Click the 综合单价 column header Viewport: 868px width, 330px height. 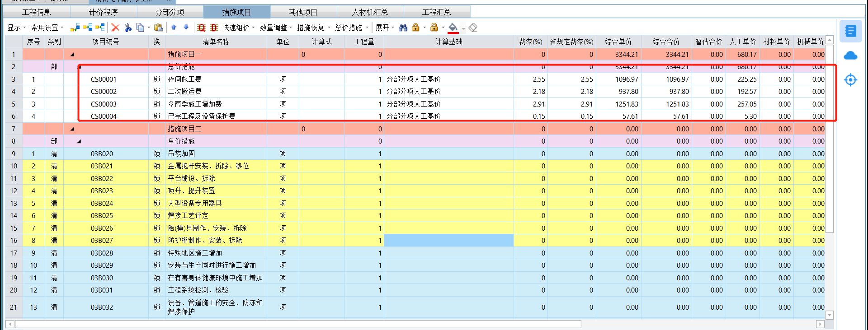[618, 42]
